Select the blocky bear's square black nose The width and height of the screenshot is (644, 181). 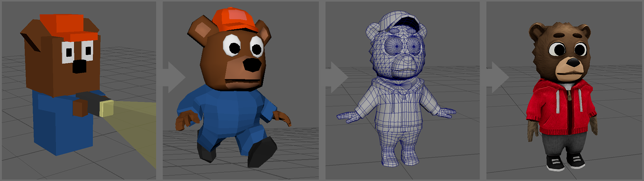pyautogui.click(x=79, y=66)
